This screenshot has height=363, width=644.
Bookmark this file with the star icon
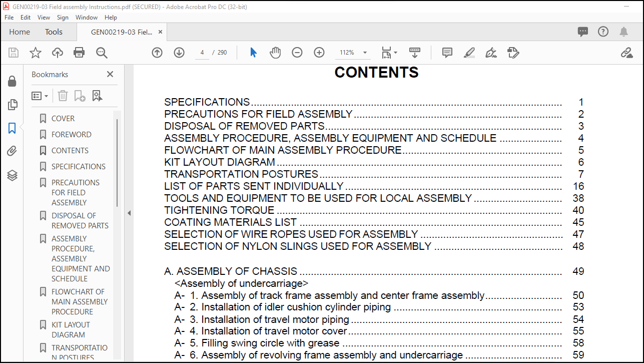pos(36,53)
